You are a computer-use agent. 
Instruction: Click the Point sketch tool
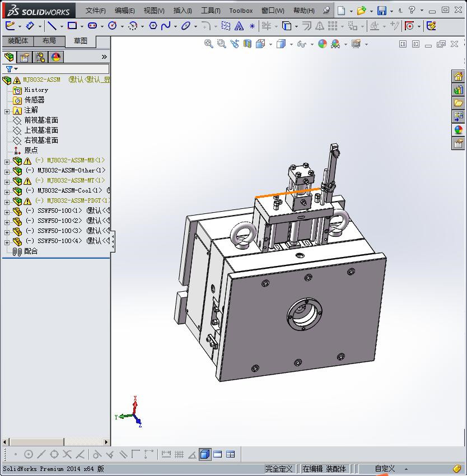252,26
